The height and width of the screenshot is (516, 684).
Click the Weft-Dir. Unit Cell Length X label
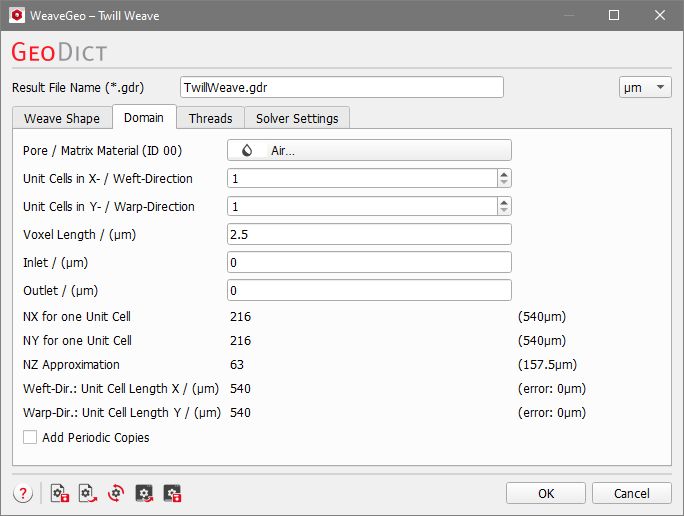point(121,389)
